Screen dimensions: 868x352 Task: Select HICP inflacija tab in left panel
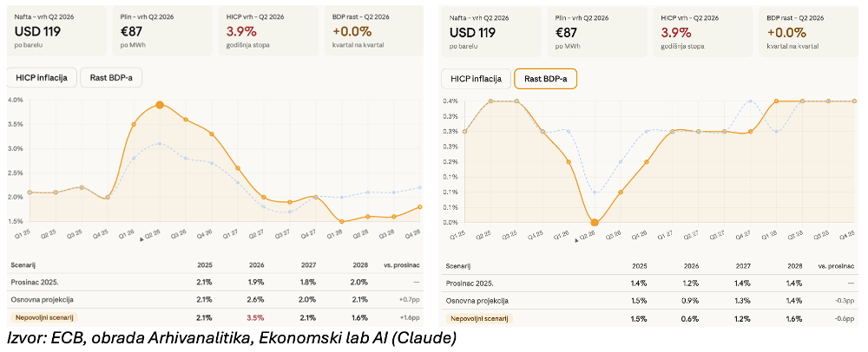click(x=43, y=77)
